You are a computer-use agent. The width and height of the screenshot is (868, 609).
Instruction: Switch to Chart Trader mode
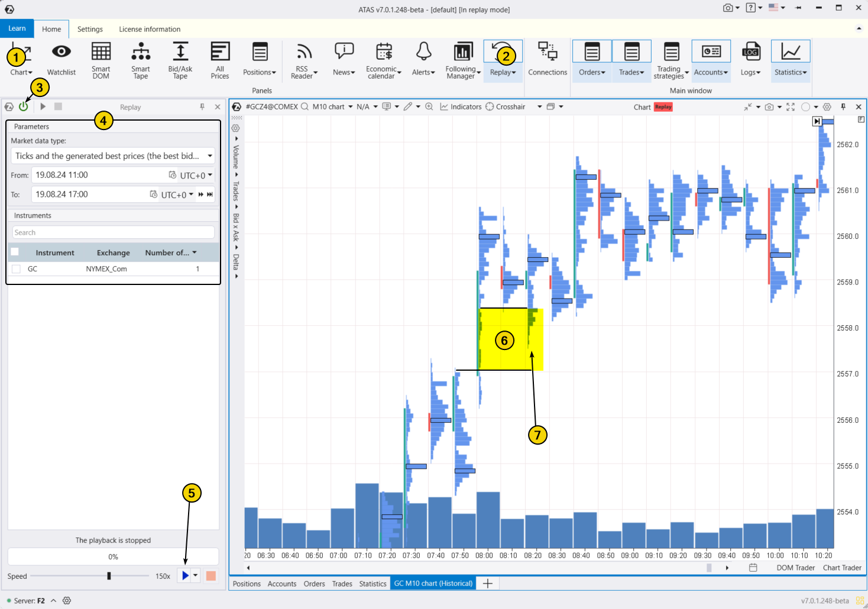842,568
